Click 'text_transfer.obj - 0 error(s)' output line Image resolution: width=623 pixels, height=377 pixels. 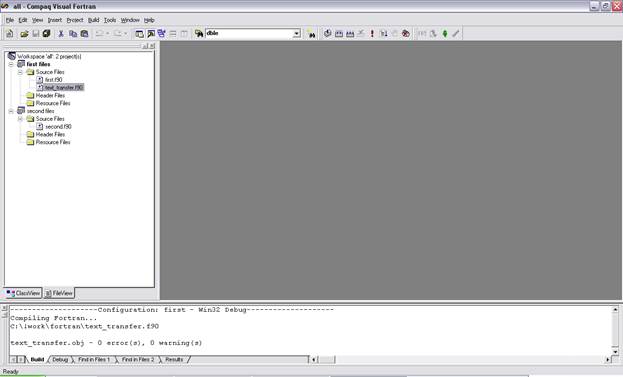coord(106,343)
